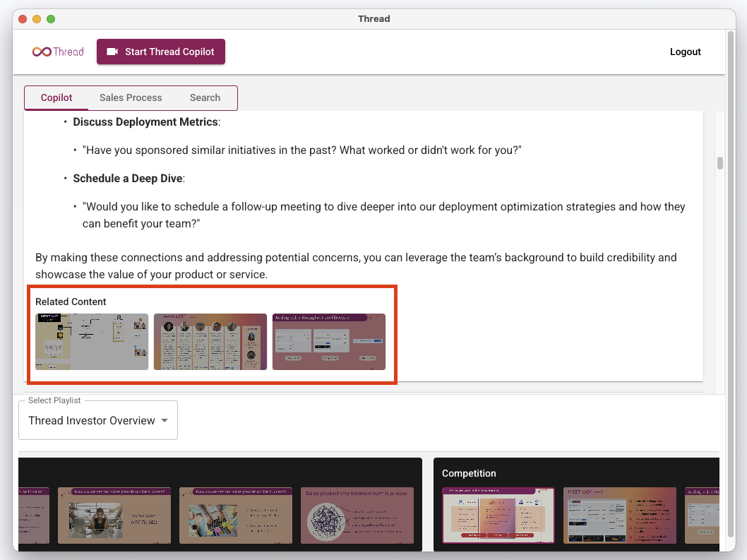
Task: Open the team members Related Content thumbnail
Action: [210, 342]
